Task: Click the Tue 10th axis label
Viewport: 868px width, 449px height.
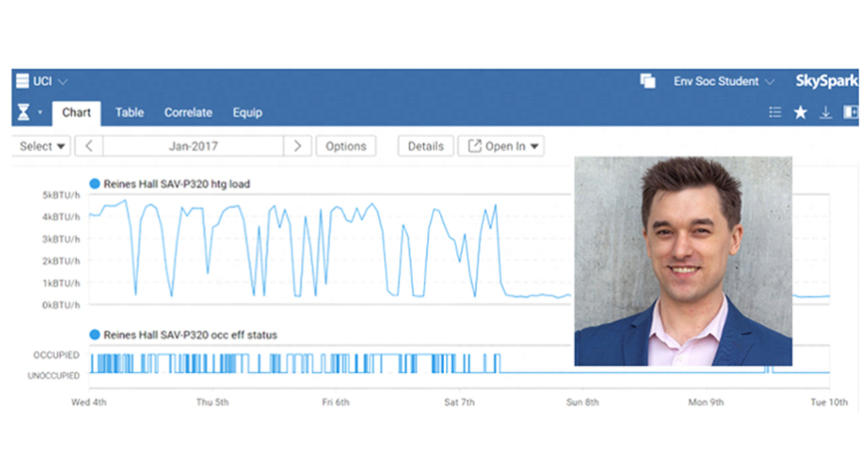Action: (x=829, y=402)
